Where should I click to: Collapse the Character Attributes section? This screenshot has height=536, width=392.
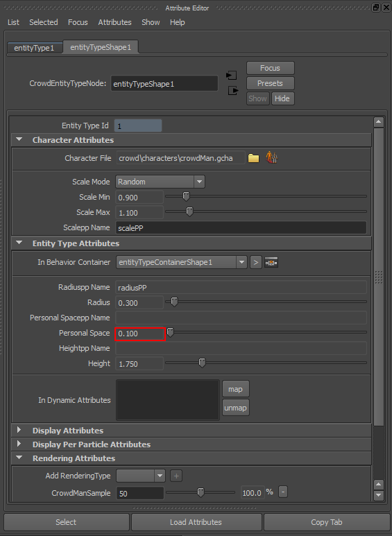19,140
